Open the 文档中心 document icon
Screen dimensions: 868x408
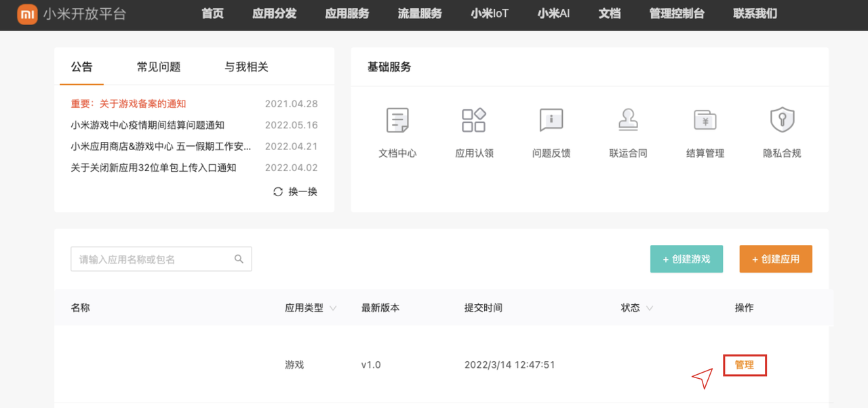tap(397, 121)
